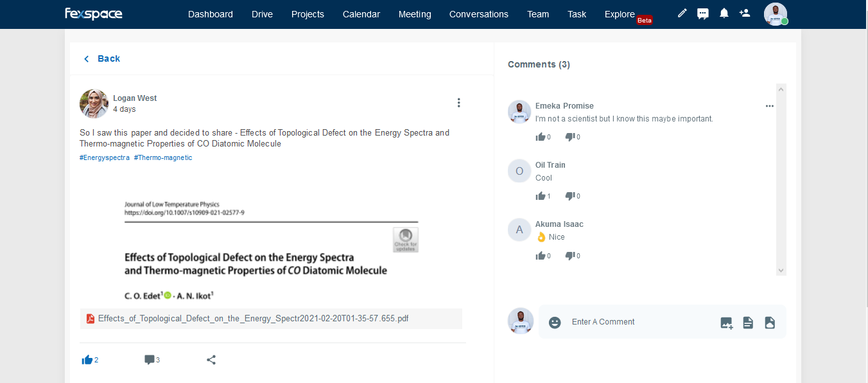Attach a document to comment
868x383 pixels.
click(x=748, y=323)
